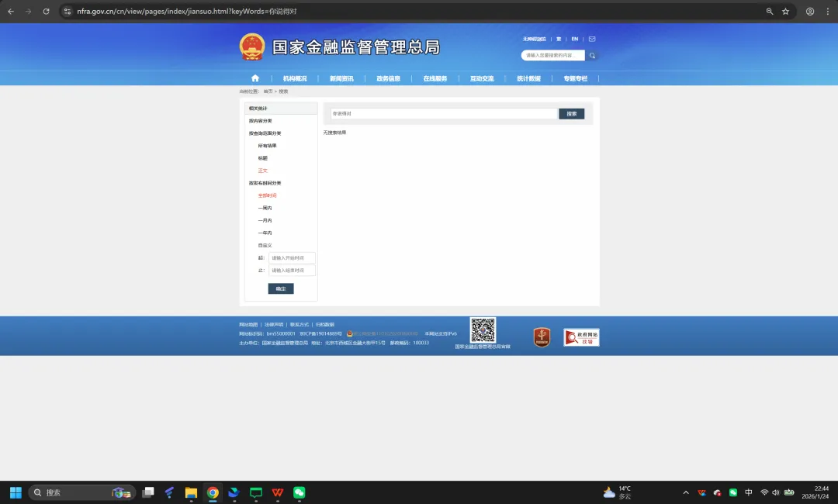838x504 pixels.
Task: Open the 统计数据 navigation menu
Action: pos(528,78)
